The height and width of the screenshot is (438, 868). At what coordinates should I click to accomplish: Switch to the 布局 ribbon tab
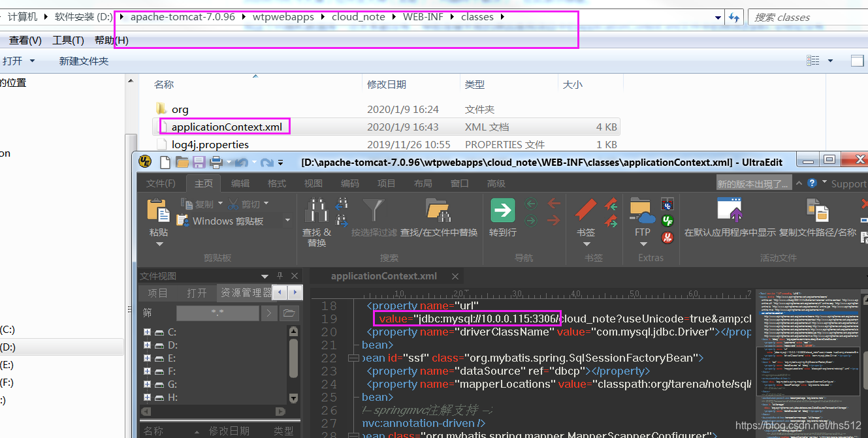[423, 183]
